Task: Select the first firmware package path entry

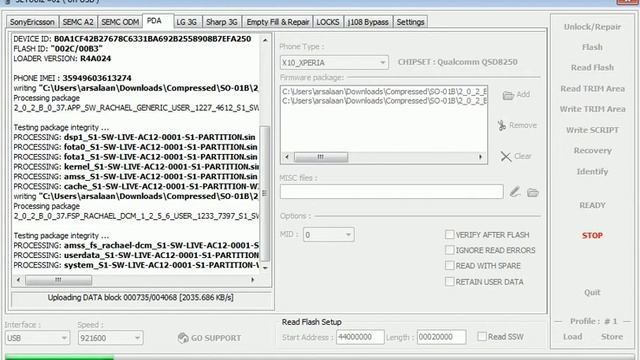Action: 384,91
